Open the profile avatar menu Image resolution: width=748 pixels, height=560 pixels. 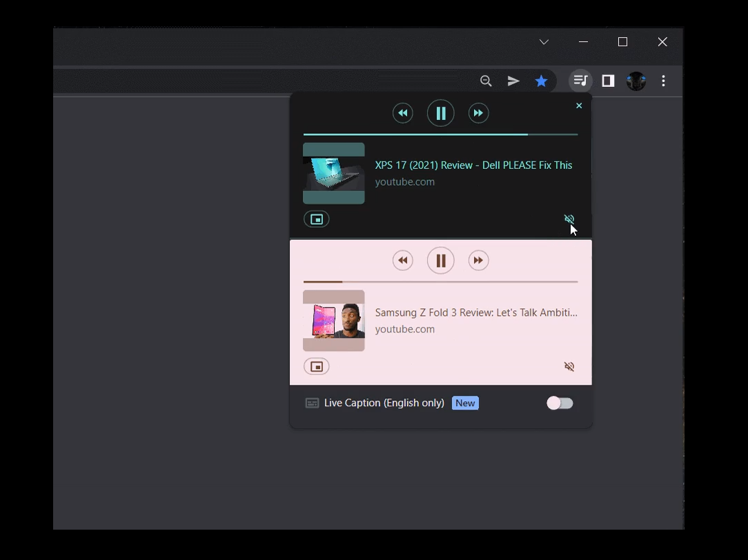[x=636, y=81]
